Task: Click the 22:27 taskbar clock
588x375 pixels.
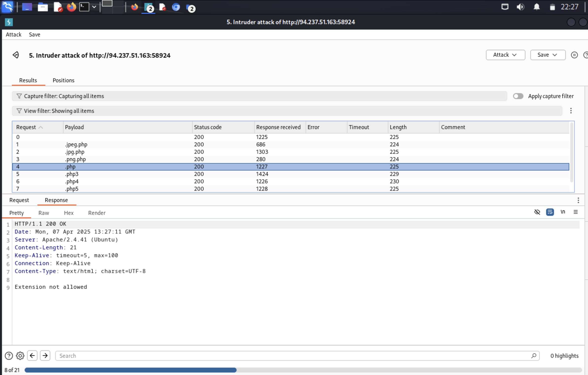Action: pos(569,7)
